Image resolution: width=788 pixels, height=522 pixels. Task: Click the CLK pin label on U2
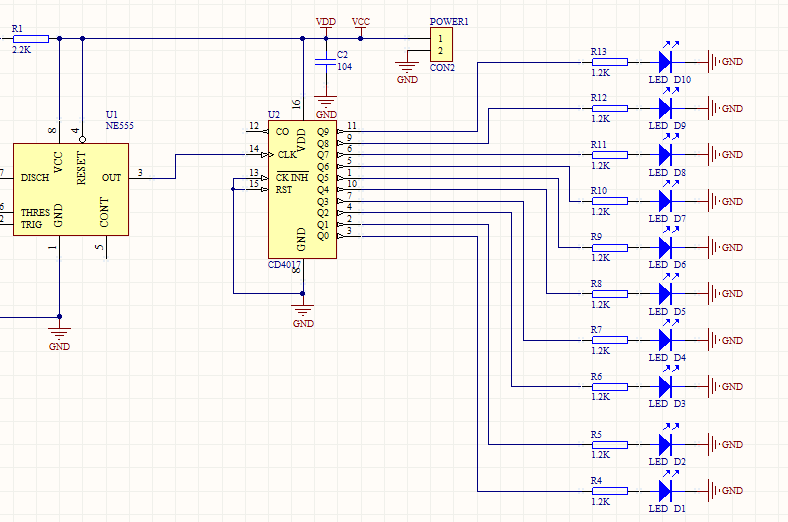[287, 155]
